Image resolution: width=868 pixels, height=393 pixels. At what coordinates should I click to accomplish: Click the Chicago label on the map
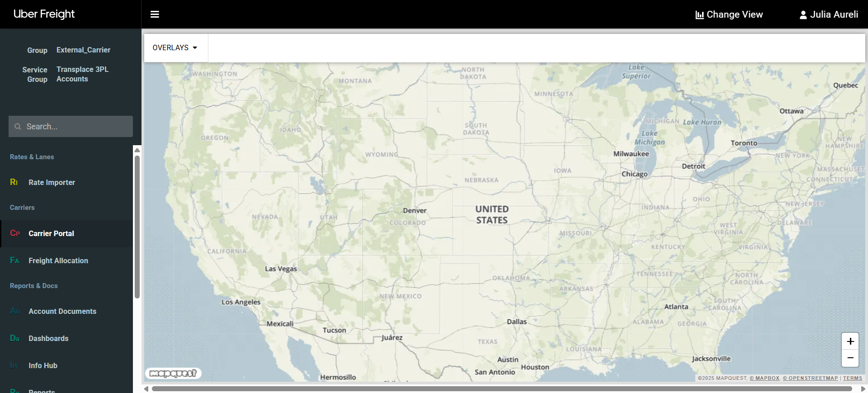634,174
